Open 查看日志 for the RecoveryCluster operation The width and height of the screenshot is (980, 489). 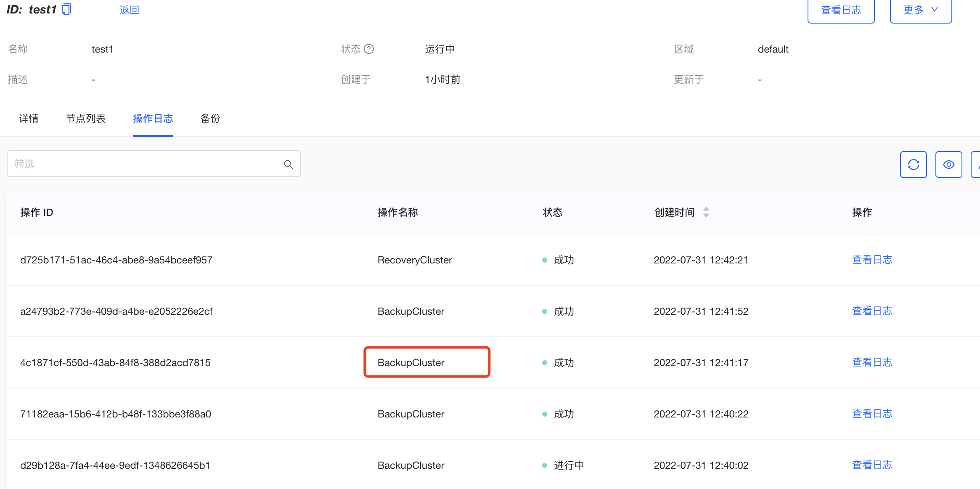click(872, 260)
